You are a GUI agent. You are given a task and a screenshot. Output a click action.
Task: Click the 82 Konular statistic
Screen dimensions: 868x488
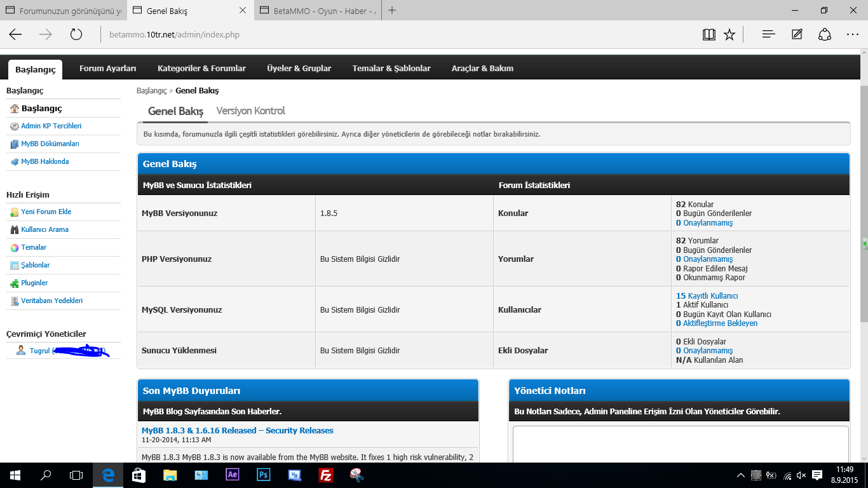click(695, 205)
